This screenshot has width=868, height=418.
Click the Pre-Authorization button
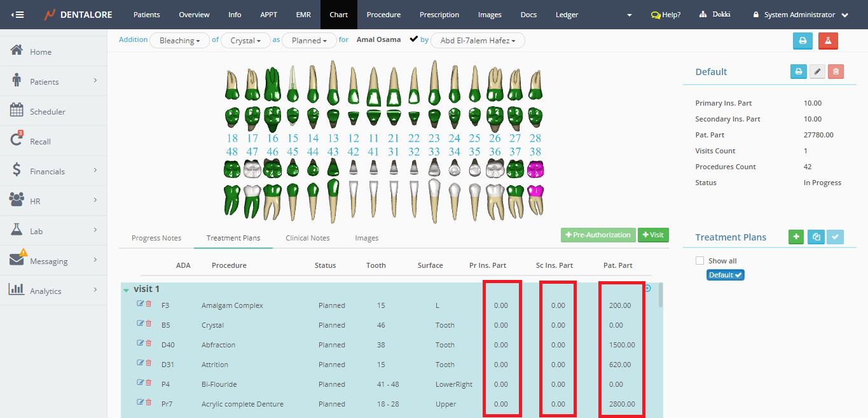[598, 235]
